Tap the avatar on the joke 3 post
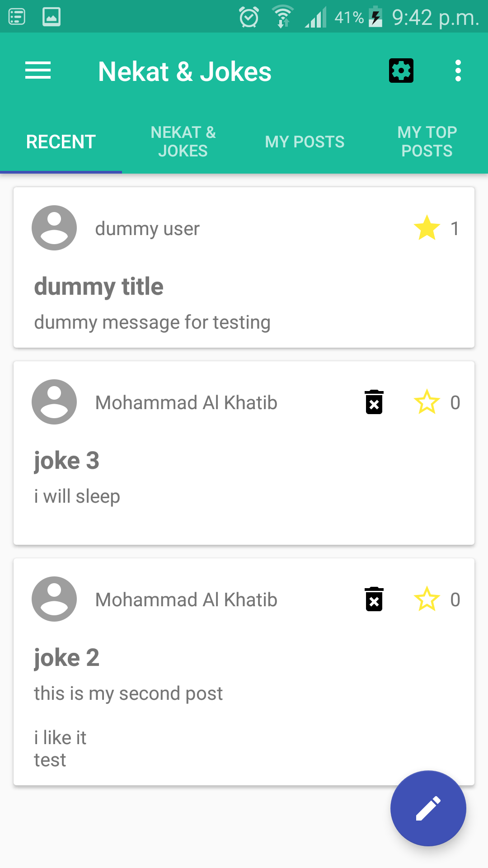Image resolution: width=488 pixels, height=868 pixels. 54,402
